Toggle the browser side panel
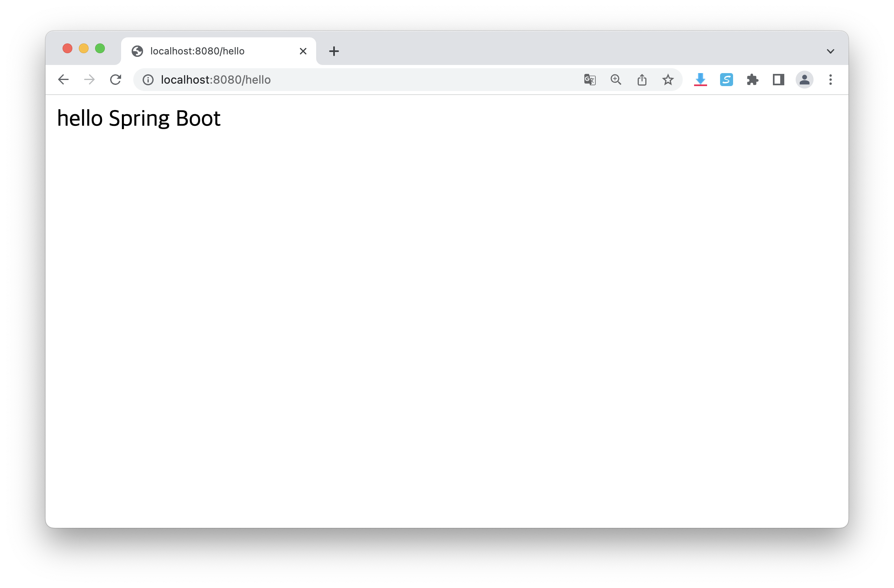Viewport: 894px width, 588px height. coord(778,80)
